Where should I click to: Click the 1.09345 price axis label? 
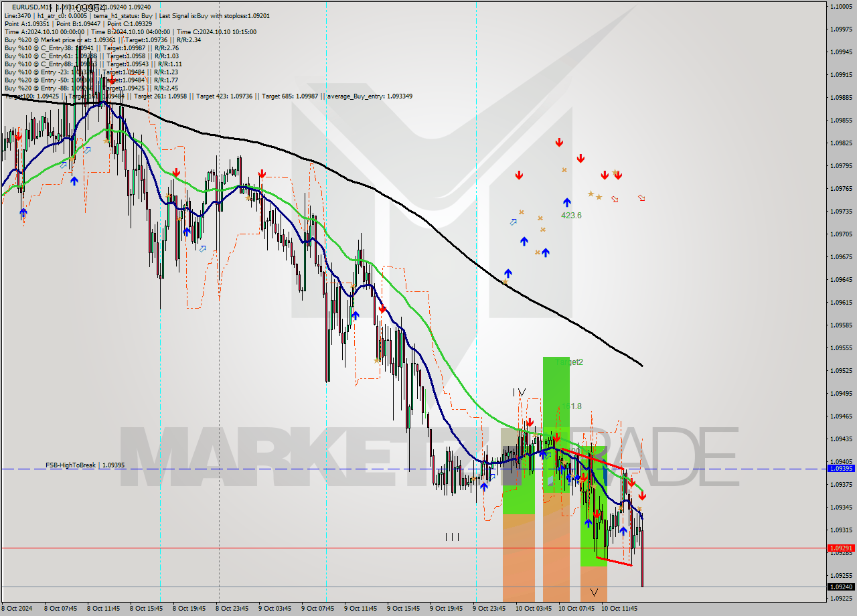[x=842, y=507]
